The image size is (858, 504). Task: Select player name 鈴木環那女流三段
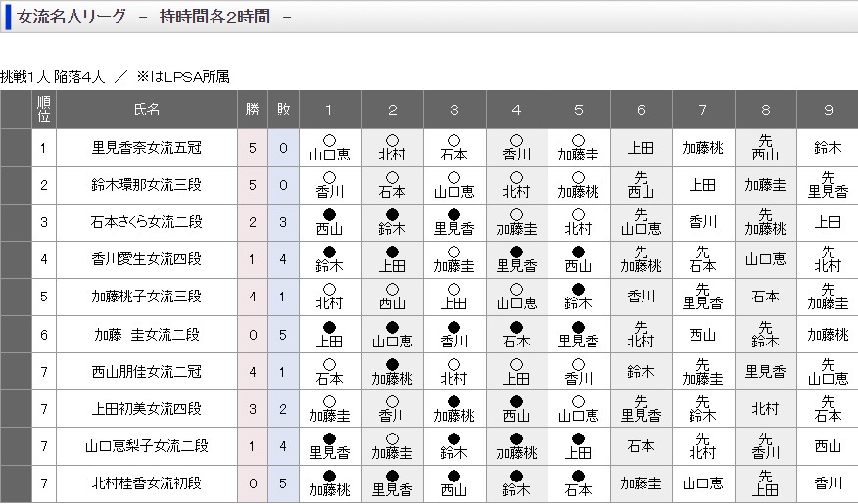147,185
